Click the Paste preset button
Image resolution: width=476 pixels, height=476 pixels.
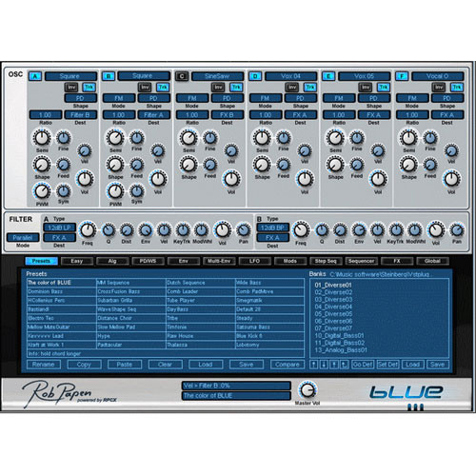coord(125,365)
